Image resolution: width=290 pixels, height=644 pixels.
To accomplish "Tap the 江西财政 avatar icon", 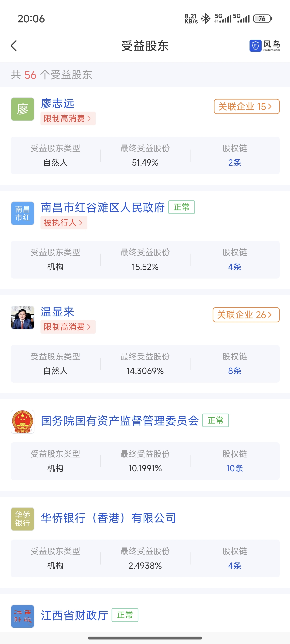I will (x=23, y=616).
